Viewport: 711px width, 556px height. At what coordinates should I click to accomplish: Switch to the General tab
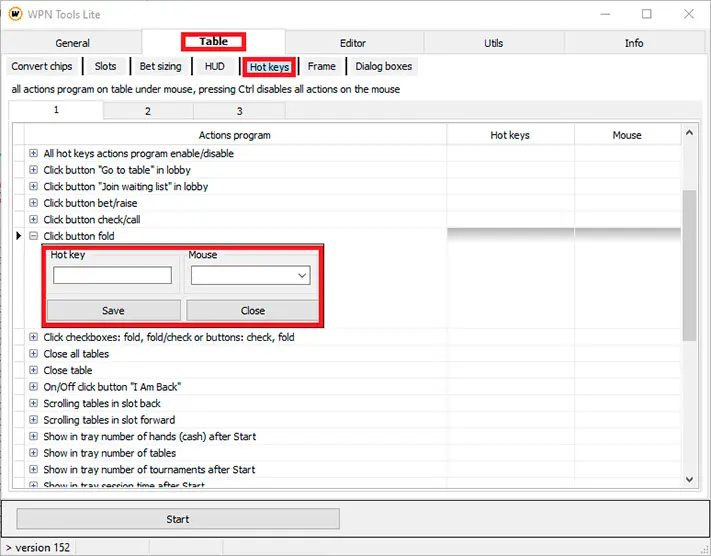72,43
